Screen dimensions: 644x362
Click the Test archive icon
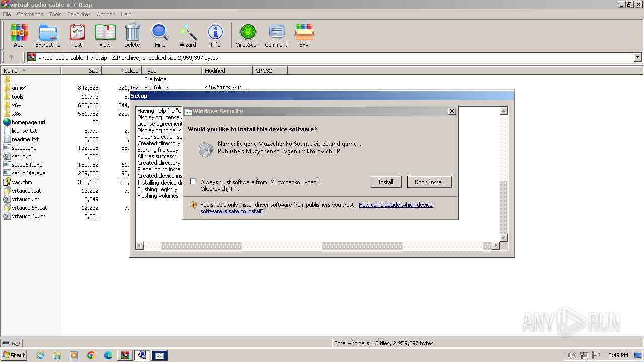(77, 35)
